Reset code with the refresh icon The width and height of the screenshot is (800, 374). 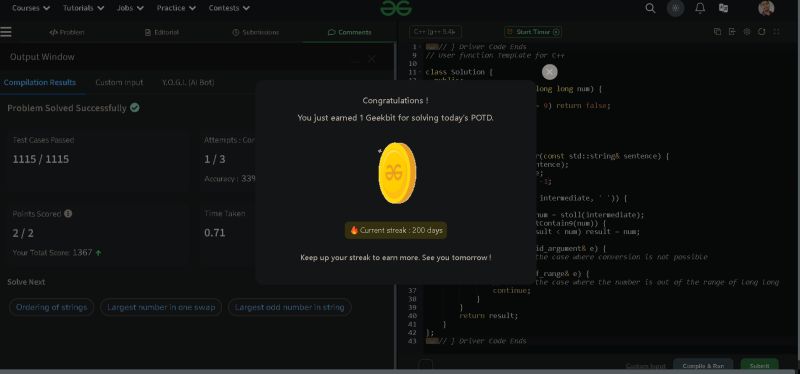tap(761, 32)
